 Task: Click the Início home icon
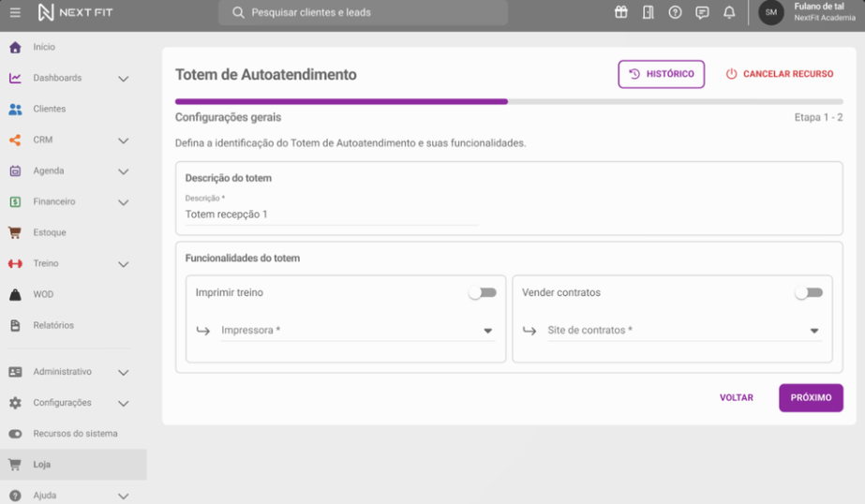[15, 48]
